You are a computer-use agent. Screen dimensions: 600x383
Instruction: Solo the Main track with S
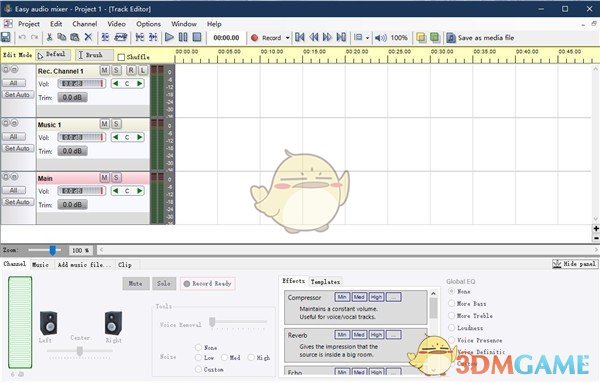pos(116,177)
